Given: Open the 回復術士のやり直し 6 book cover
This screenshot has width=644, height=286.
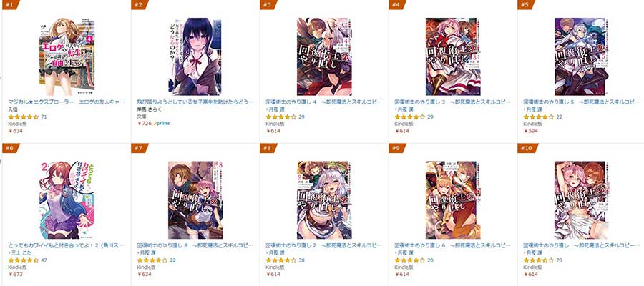Looking at the screenshot, I should tap(454, 199).
